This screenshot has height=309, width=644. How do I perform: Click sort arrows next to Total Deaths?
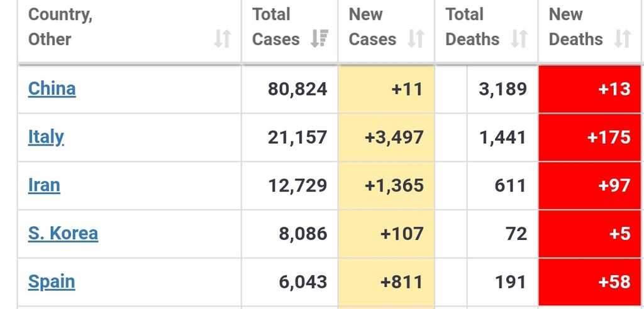519,40
